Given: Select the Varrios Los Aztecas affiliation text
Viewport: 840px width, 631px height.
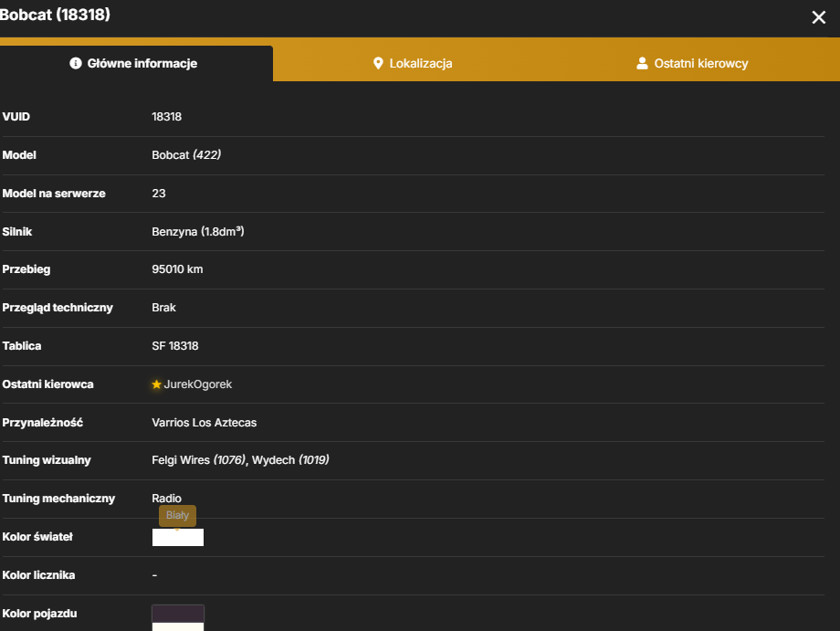Looking at the screenshot, I should [205, 423].
